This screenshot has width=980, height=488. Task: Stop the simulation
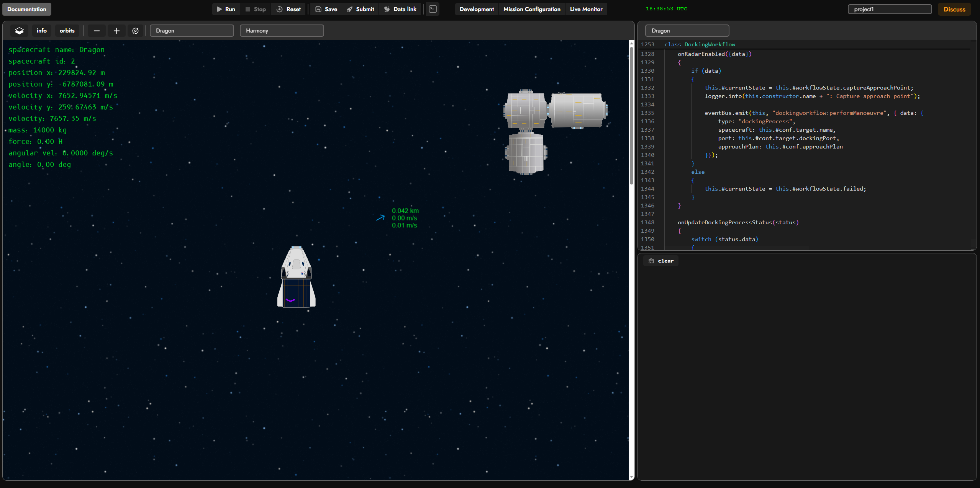pyautogui.click(x=256, y=9)
